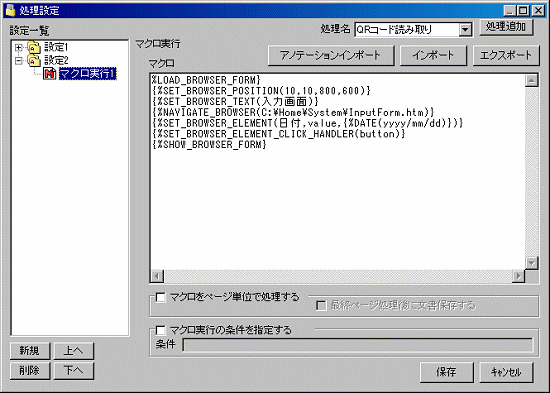The image size is (550, 393).
Task: Click the エクスポート button
Action: 506,55
